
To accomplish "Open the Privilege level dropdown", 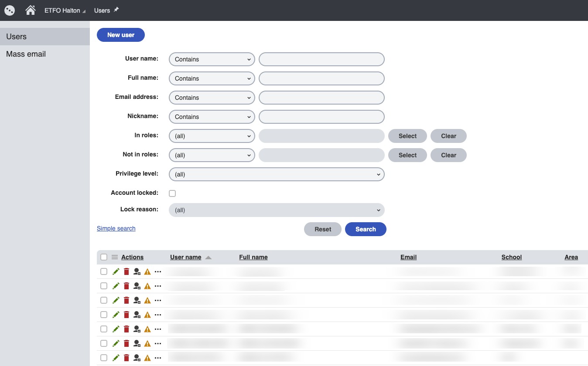I will tap(277, 174).
